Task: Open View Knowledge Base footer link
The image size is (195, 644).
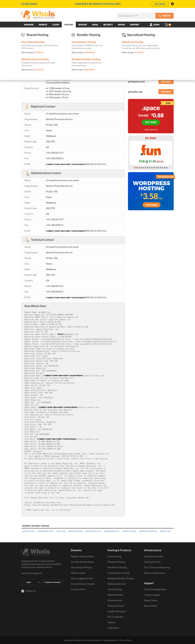Action: click(155, 590)
